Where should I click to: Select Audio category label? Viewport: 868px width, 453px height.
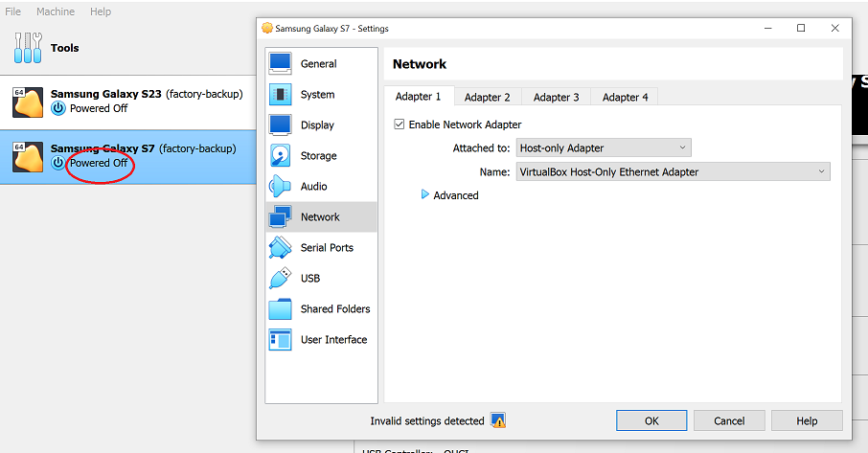[314, 187]
